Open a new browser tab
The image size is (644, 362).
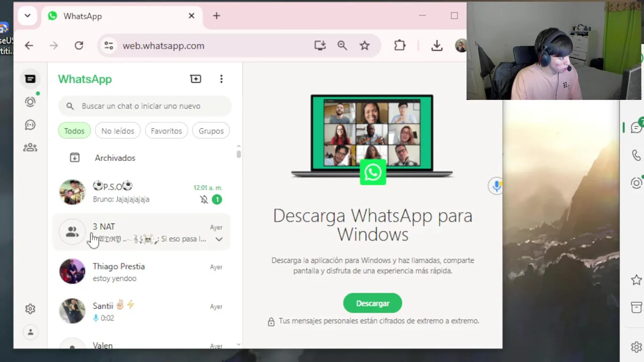[x=216, y=16]
